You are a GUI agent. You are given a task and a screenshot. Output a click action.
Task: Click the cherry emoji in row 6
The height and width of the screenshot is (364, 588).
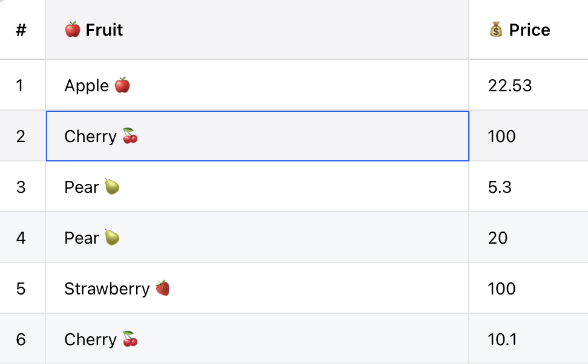click(130, 339)
